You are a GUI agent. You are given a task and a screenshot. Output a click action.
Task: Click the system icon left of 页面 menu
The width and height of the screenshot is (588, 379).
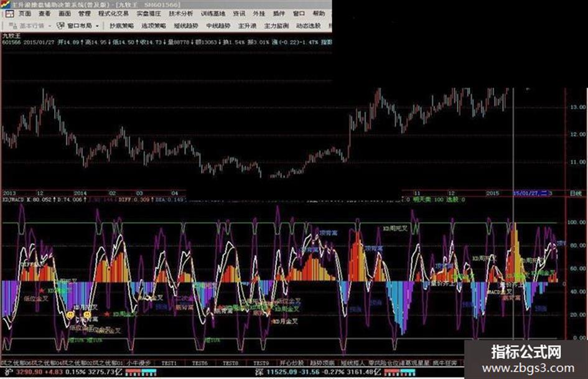click(9, 14)
